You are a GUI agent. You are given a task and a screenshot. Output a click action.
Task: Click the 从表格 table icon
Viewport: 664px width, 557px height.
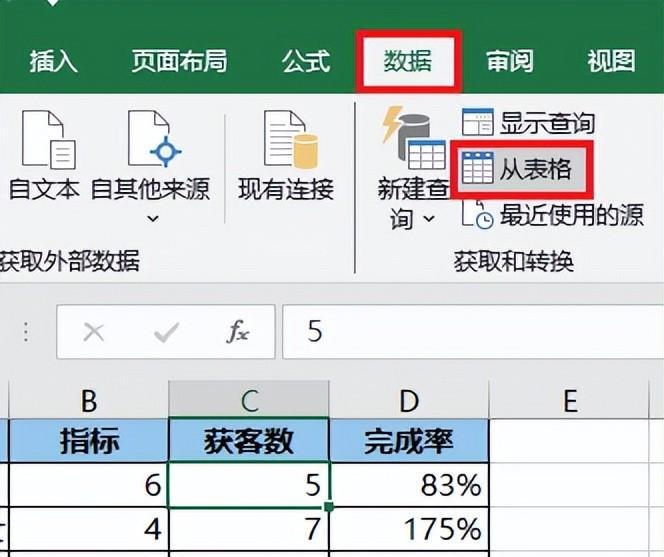coord(478,168)
